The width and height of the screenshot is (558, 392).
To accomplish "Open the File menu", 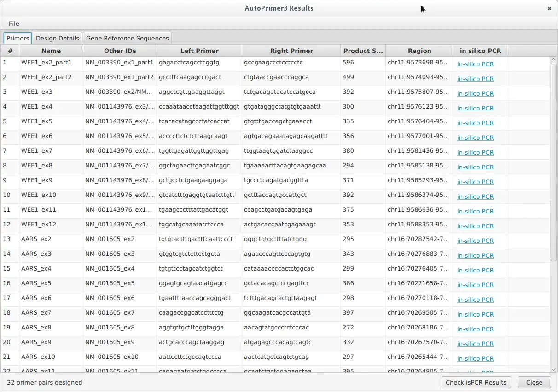I will pyautogui.click(x=14, y=23).
